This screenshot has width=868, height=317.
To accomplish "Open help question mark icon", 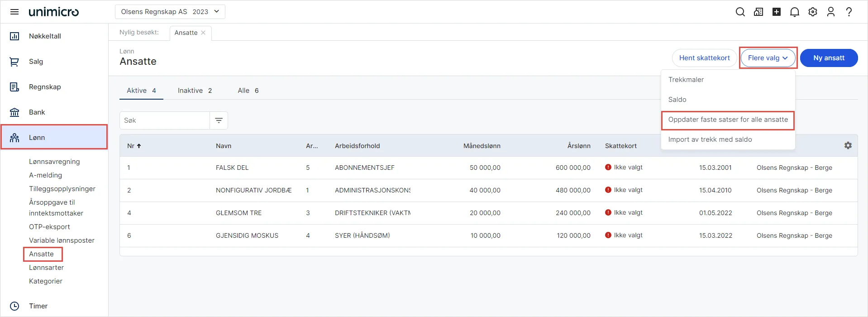I will pos(849,12).
